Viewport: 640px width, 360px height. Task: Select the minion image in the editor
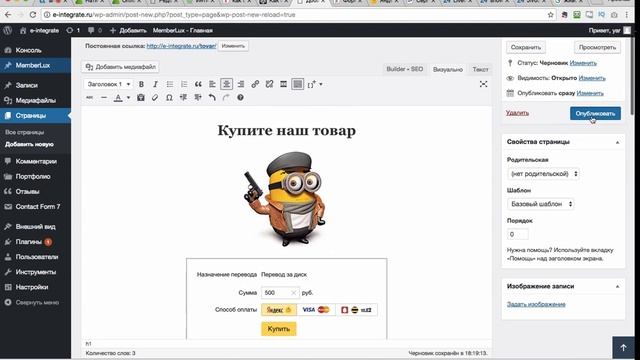pos(285,199)
